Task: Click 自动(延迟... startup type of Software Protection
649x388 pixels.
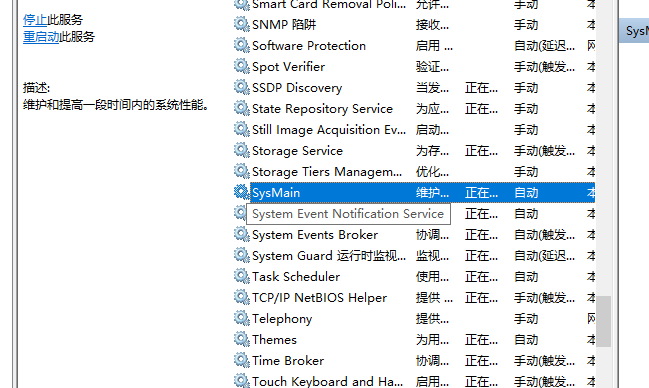Action: 544,46
